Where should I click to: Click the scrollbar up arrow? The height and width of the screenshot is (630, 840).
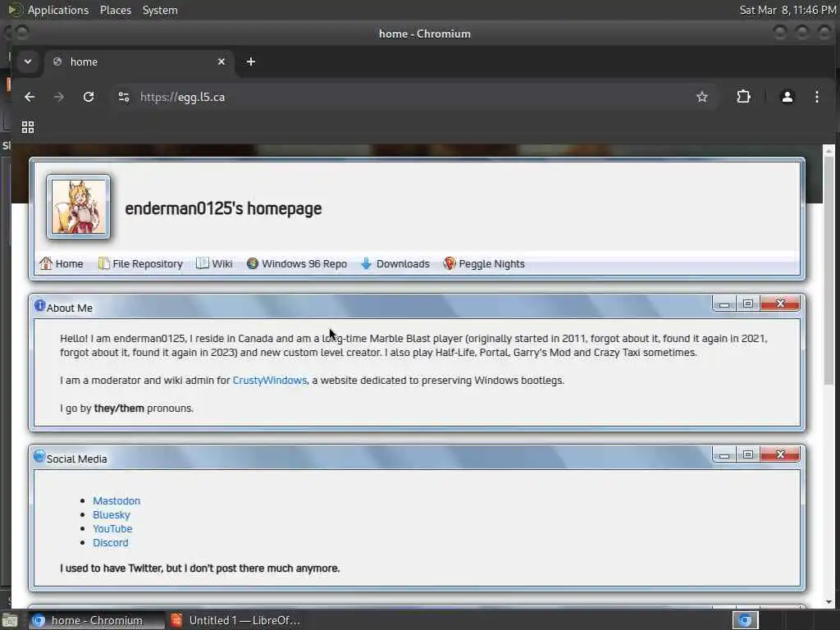(x=829, y=150)
